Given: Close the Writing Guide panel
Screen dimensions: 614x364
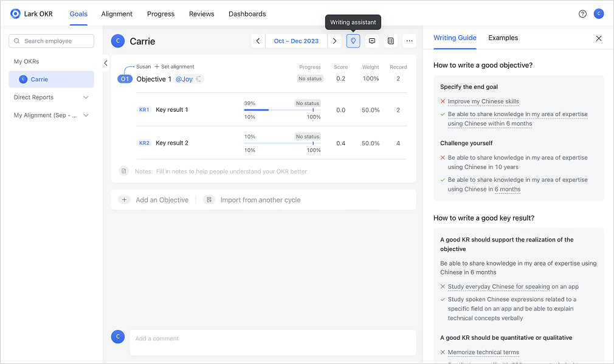Looking at the screenshot, I should 599,38.
